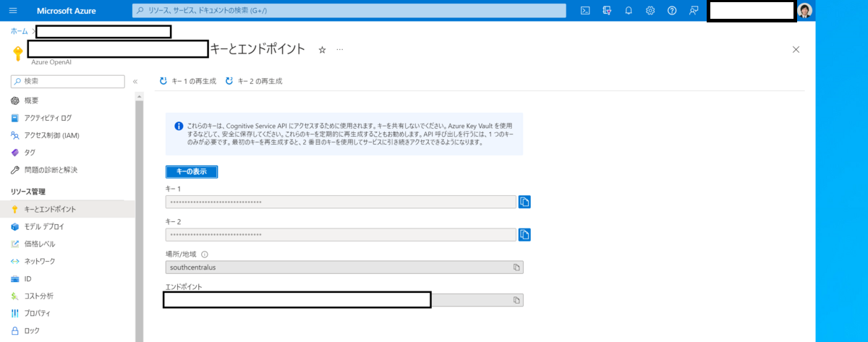Screen dimensions: 868x342
Task: Focus the resource search box at top
Action: pyautogui.click(x=349, y=10)
